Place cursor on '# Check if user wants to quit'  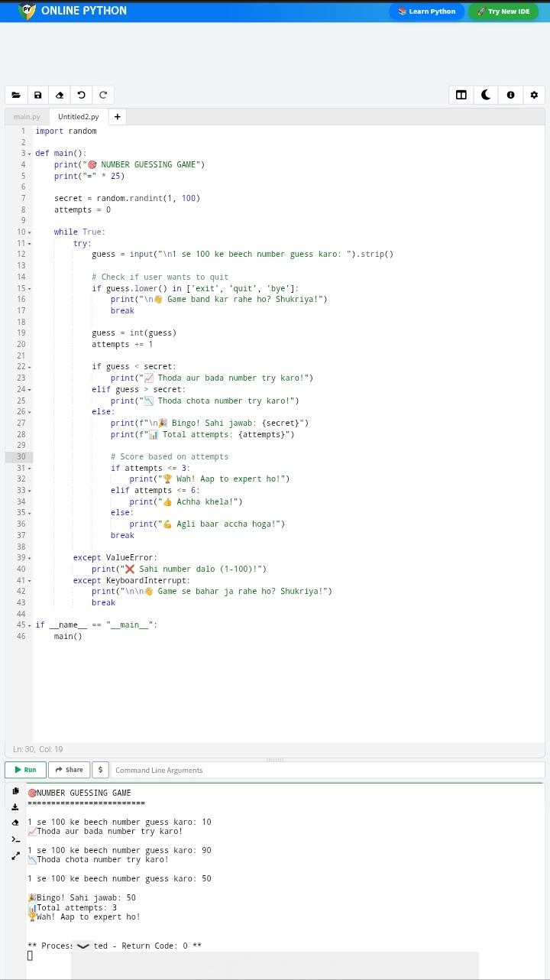click(160, 277)
